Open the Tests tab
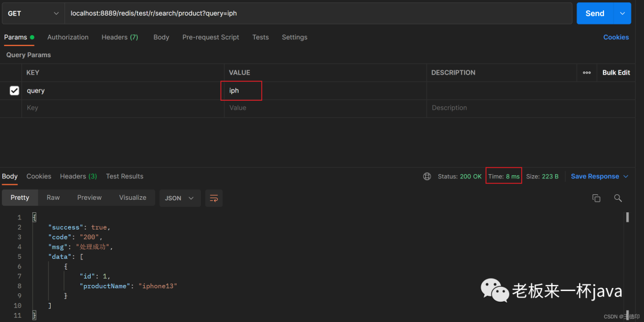 click(261, 37)
